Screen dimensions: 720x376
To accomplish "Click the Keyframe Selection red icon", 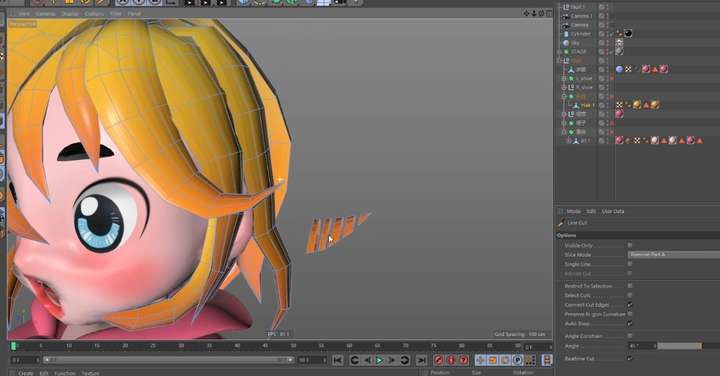I will pyautogui.click(x=464, y=360).
